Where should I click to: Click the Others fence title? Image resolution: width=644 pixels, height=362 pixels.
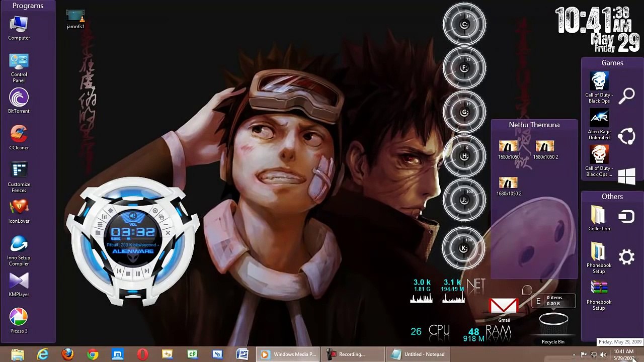click(x=612, y=197)
